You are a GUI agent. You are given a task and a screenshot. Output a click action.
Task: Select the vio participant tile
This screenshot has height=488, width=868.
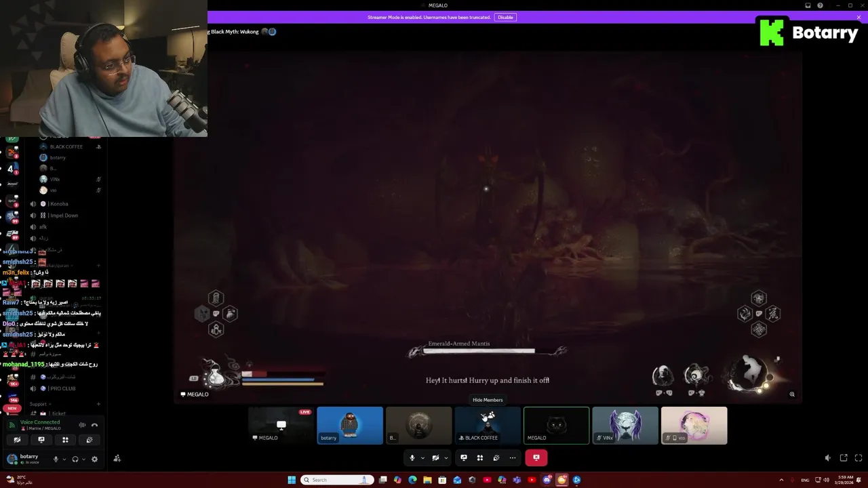[694, 426]
